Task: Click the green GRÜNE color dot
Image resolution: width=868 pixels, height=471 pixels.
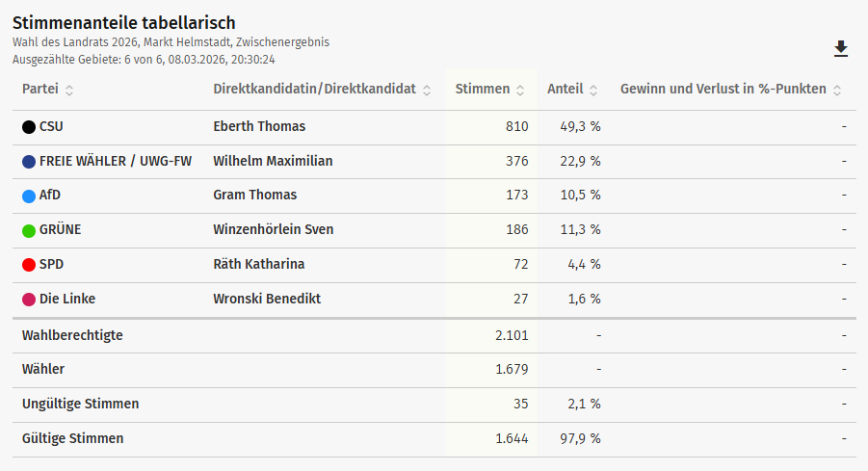Action: coord(29,230)
